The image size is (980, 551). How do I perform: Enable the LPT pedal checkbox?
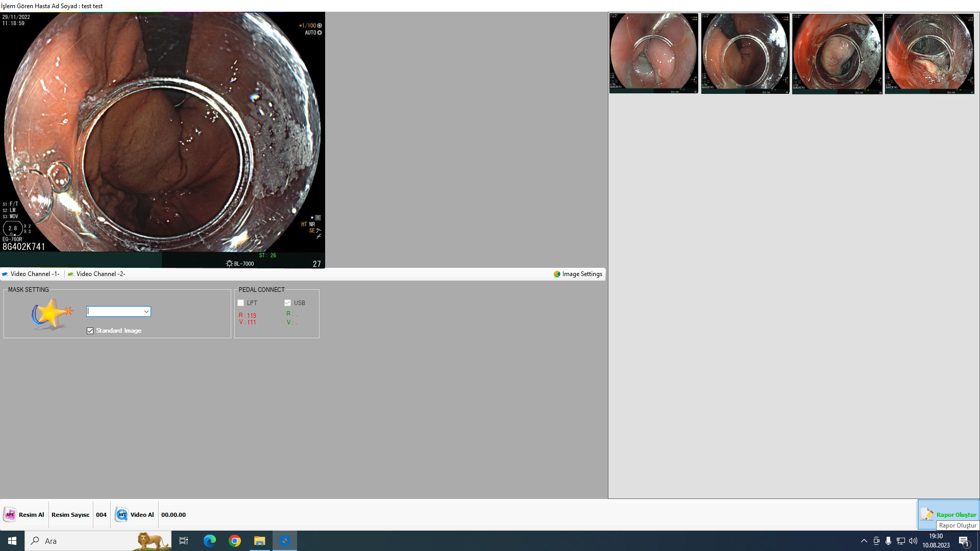pyautogui.click(x=241, y=303)
